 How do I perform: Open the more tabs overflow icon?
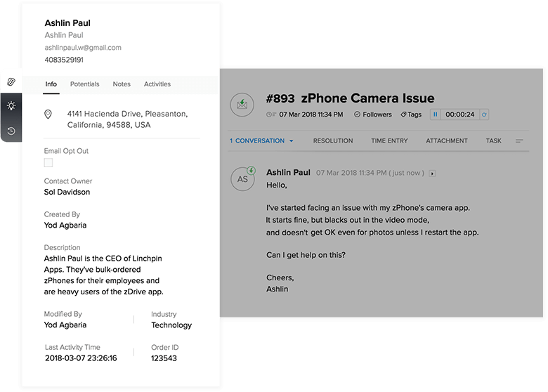pos(519,141)
